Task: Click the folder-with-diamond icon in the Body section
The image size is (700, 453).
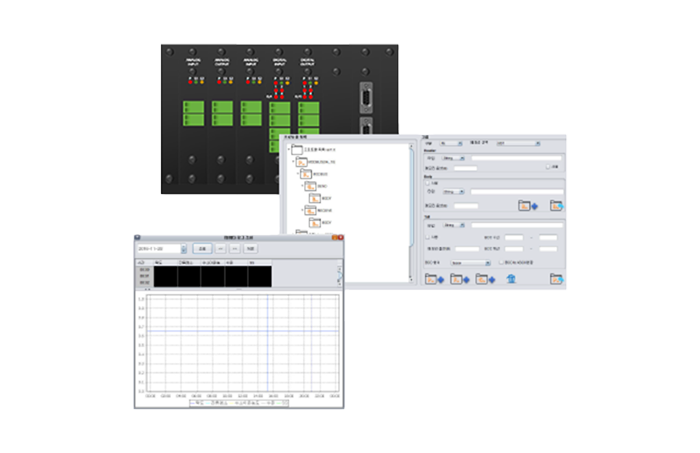Action: point(528,206)
